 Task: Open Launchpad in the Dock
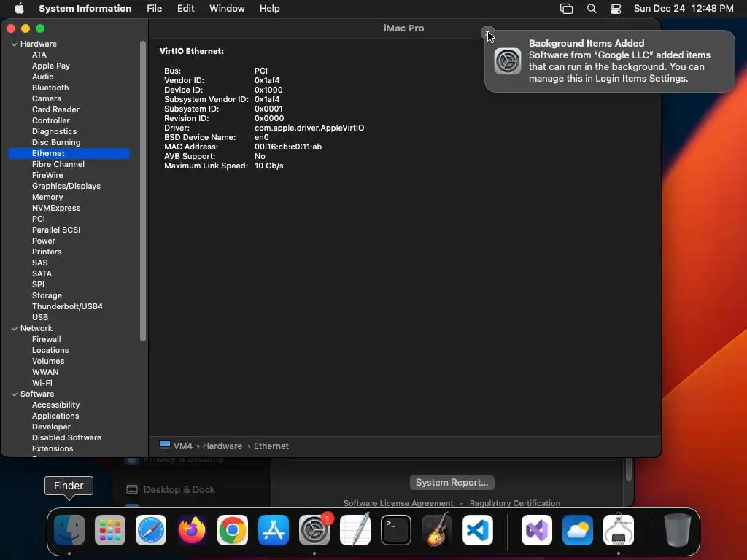tap(110, 530)
